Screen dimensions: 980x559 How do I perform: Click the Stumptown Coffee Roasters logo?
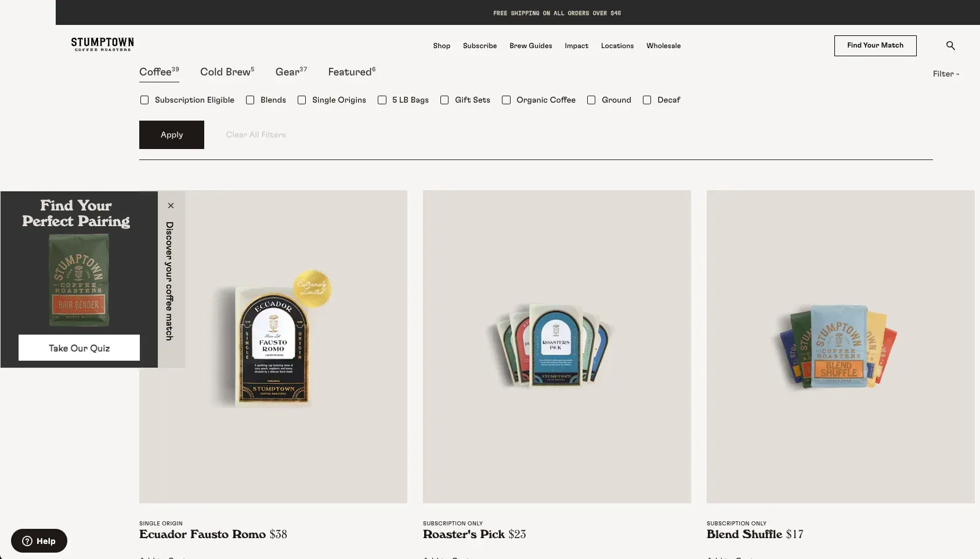[x=102, y=45]
